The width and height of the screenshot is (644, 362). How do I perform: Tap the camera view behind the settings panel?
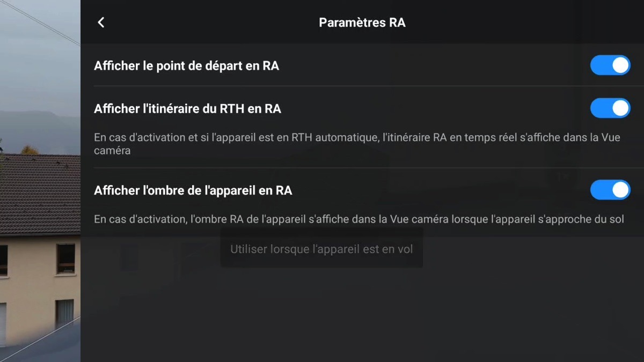(40, 181)
